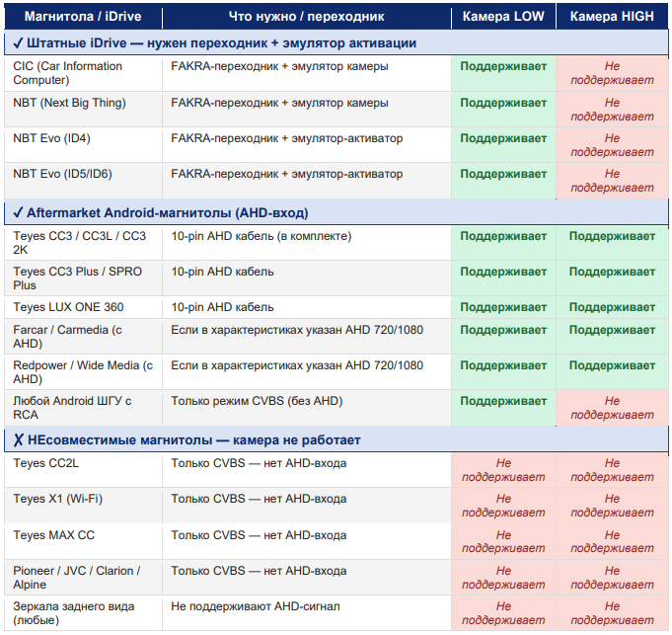Click the Teyes LUX ONE 360 cell

[83, 307]
